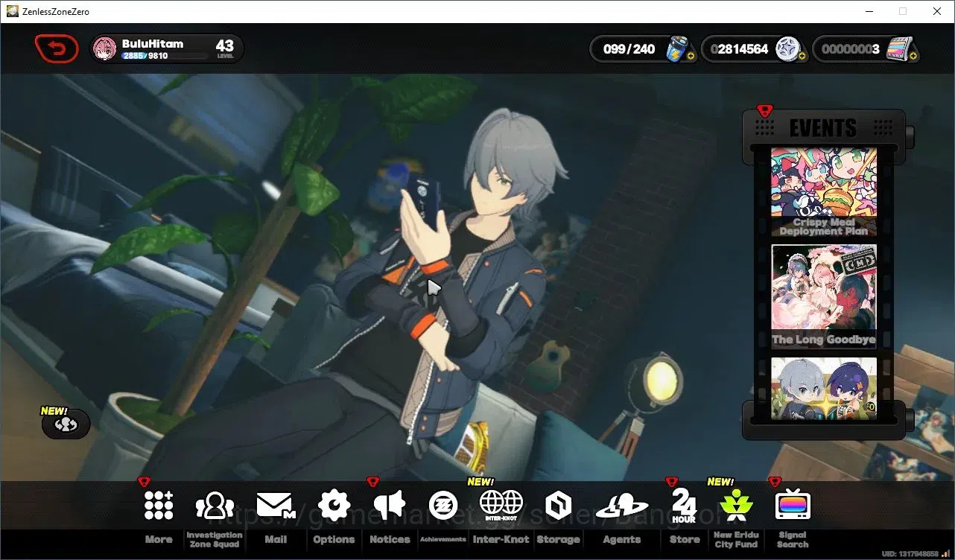Launch Inter-Knot globe icon
The width and height of the screenshot is (955, 560).
pyautogui.click(x=501, y=506)
